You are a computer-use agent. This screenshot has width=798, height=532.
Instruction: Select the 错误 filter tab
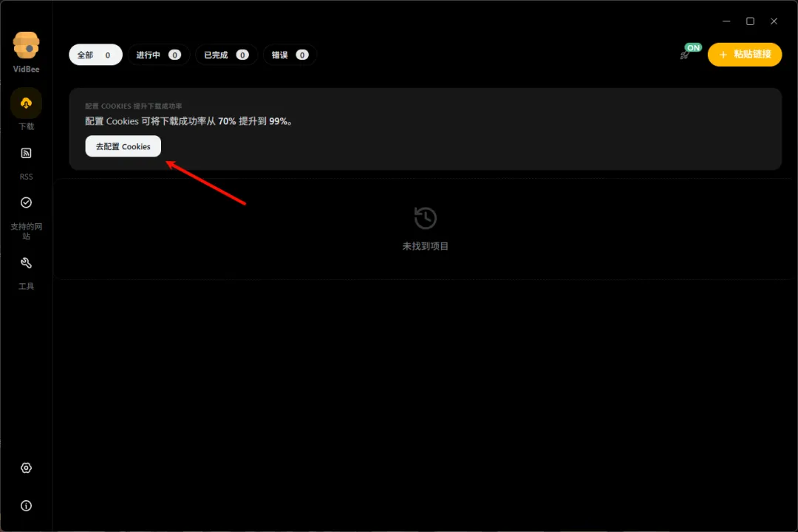click(x=290, y=55)
